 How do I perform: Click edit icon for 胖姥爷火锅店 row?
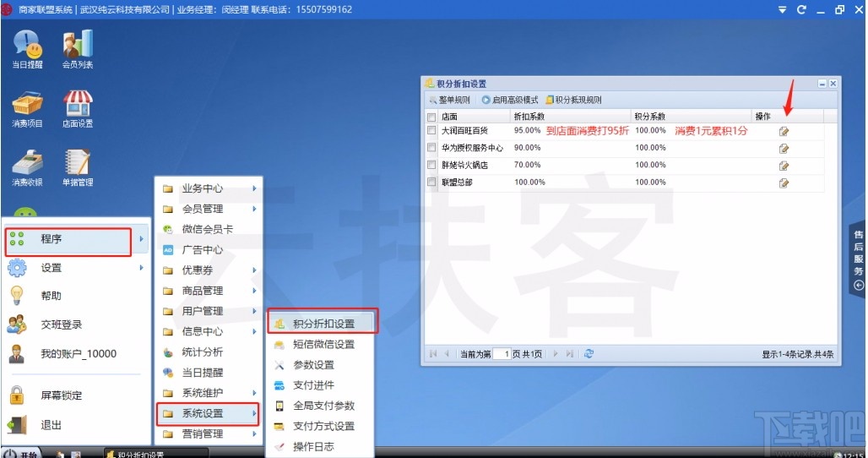coord(784,166)
